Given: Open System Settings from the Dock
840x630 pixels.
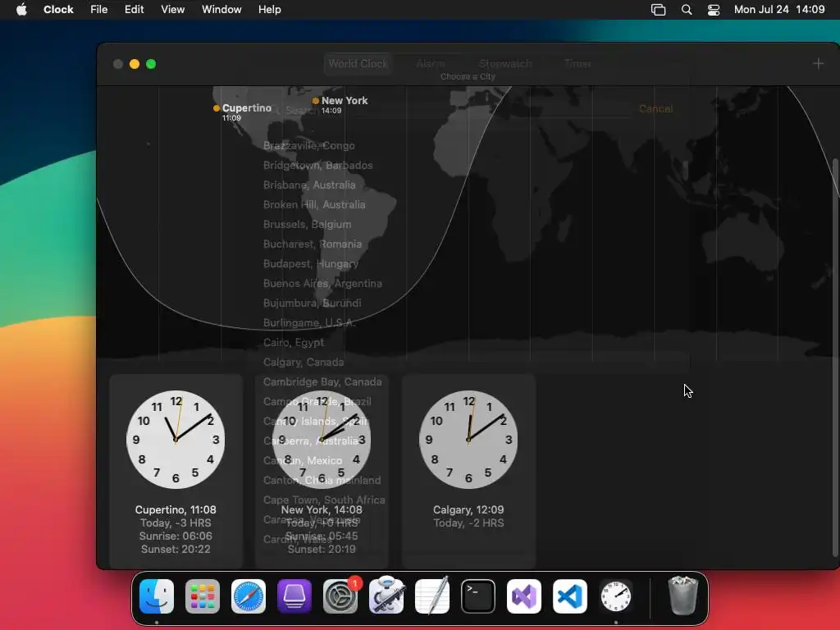Looking at the screenshot, I should 340,596.
